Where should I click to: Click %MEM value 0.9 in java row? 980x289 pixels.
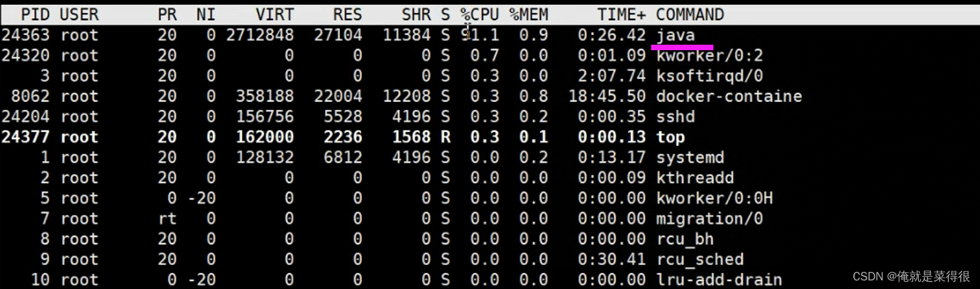click(533, 35)
